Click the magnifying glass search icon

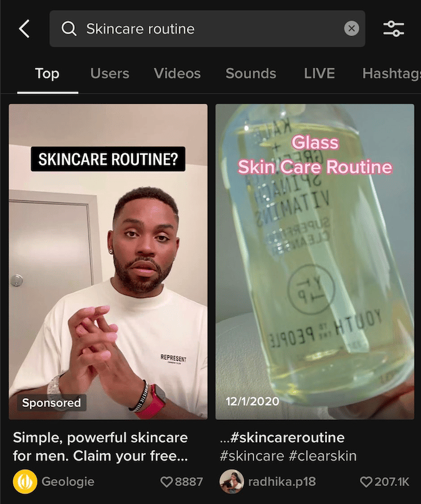(x=69, y=29)
